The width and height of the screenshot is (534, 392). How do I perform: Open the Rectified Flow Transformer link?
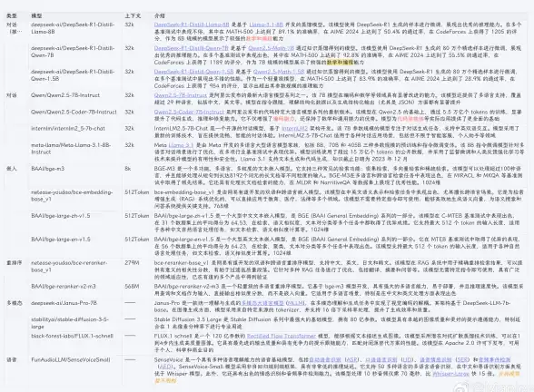[281, 336]
